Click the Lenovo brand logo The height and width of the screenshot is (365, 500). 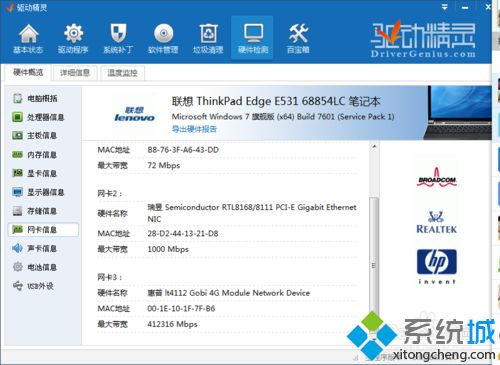point(134,114)
